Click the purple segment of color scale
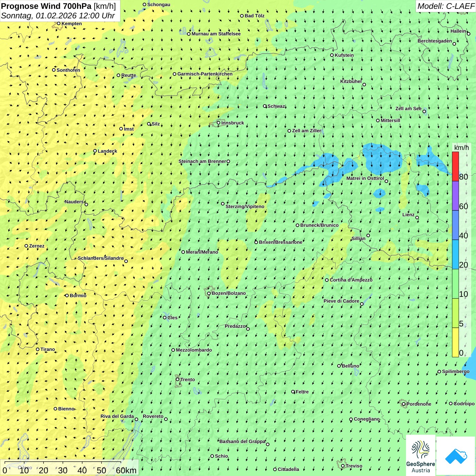Image resolution: width=476 pixels, height=476 pixels. (x=455, y=196)
